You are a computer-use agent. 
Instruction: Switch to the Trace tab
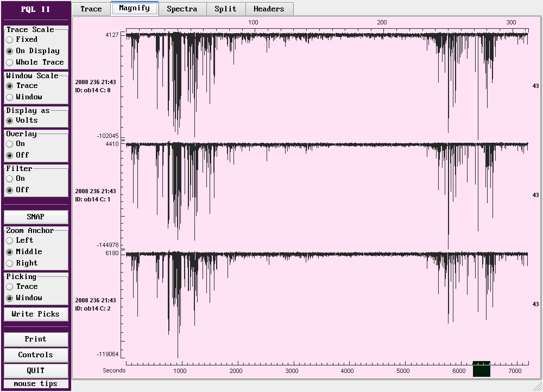(91, 9)
